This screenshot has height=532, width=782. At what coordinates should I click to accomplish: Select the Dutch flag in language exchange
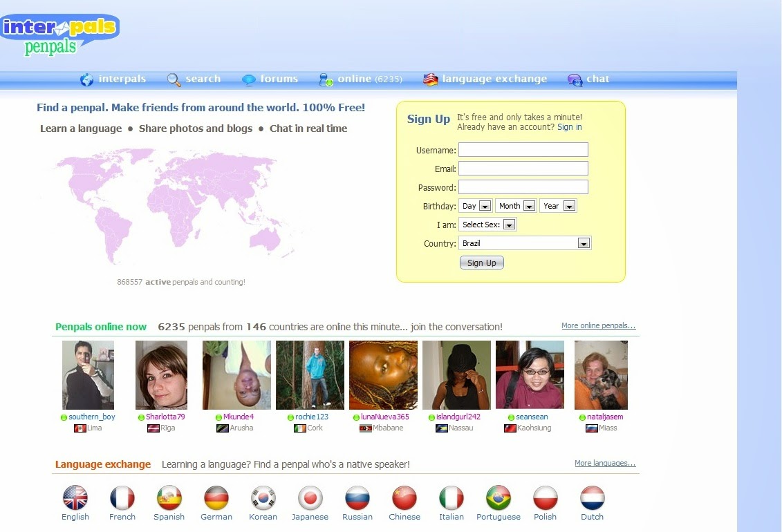pos(592,497)
